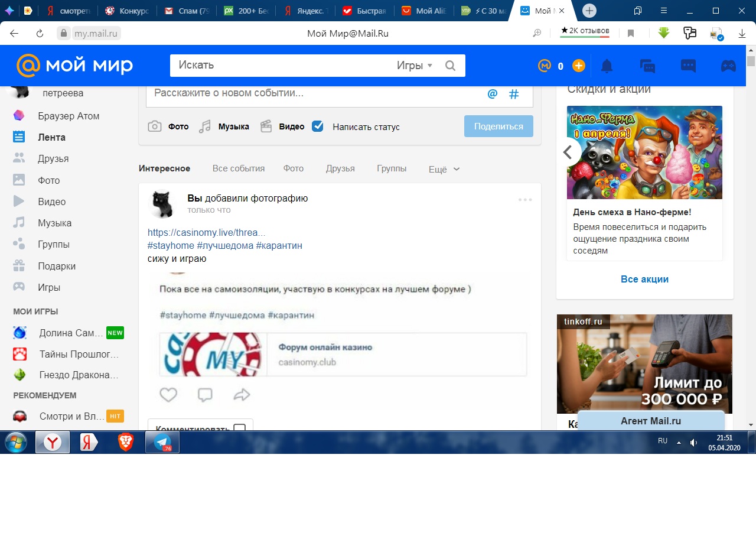This screenshot has height=539, width=756.
Task: Attach video with the clapperboard icon
Action: pyautogui.click(x=266, y=126)
